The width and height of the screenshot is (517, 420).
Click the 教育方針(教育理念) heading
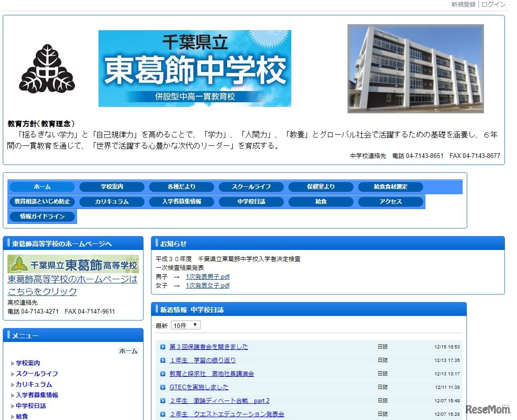coord(41,124)
